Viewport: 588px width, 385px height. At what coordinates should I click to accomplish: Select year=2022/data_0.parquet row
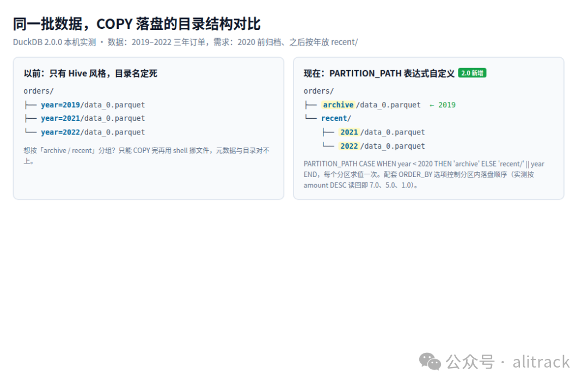[84, 132]
